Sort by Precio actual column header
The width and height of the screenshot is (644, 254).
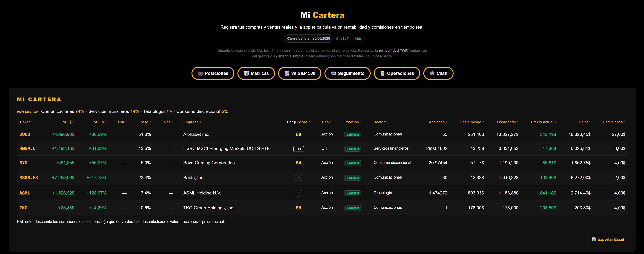(544, 122)
